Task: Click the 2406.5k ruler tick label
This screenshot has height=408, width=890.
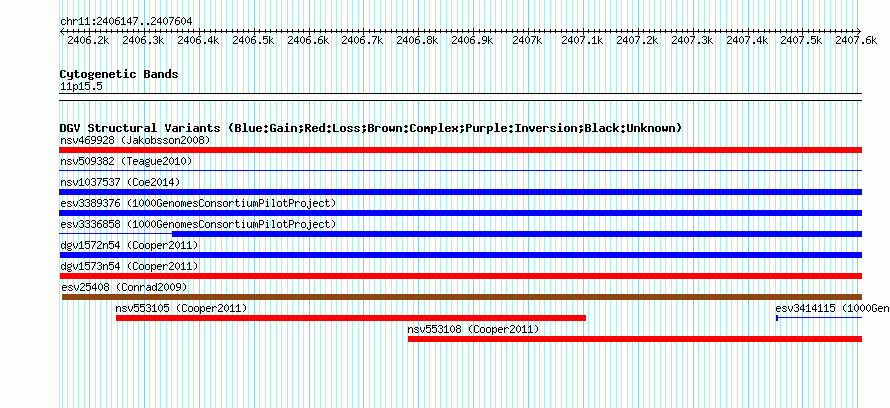Action: coord(253,40)
